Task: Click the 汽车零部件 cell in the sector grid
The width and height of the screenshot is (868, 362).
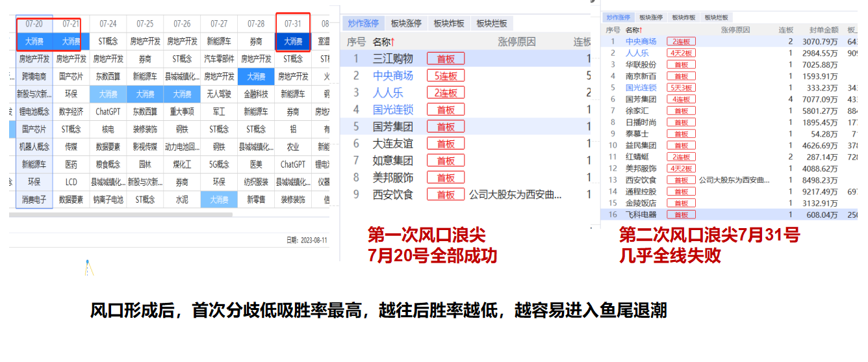Action: pyautogui.click(x=220, y=58)
